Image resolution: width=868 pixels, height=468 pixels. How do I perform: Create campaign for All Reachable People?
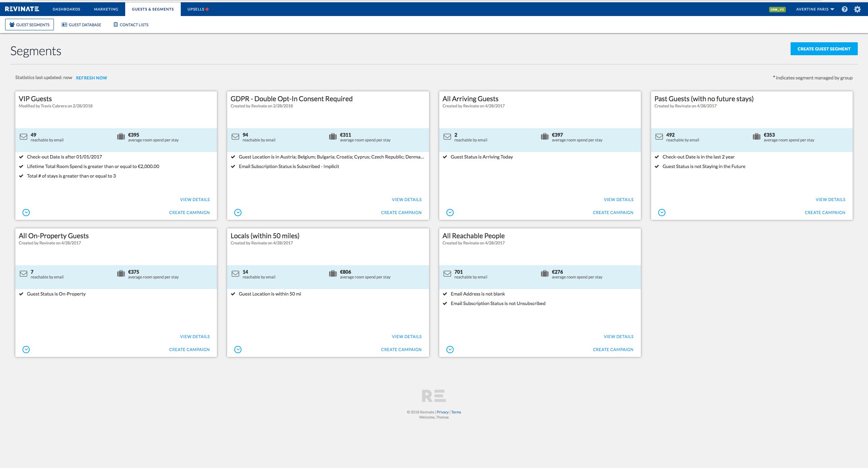tap(613, 349)
